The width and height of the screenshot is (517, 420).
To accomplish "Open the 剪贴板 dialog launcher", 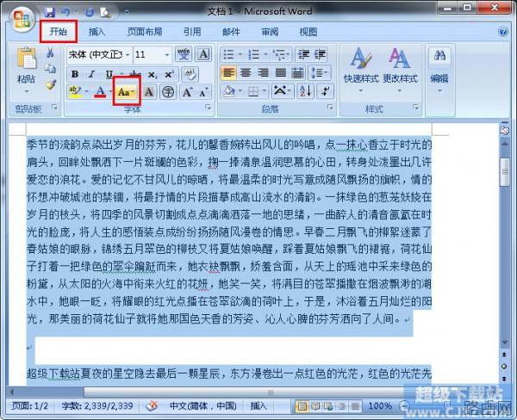I will click(x=54, y=107).
